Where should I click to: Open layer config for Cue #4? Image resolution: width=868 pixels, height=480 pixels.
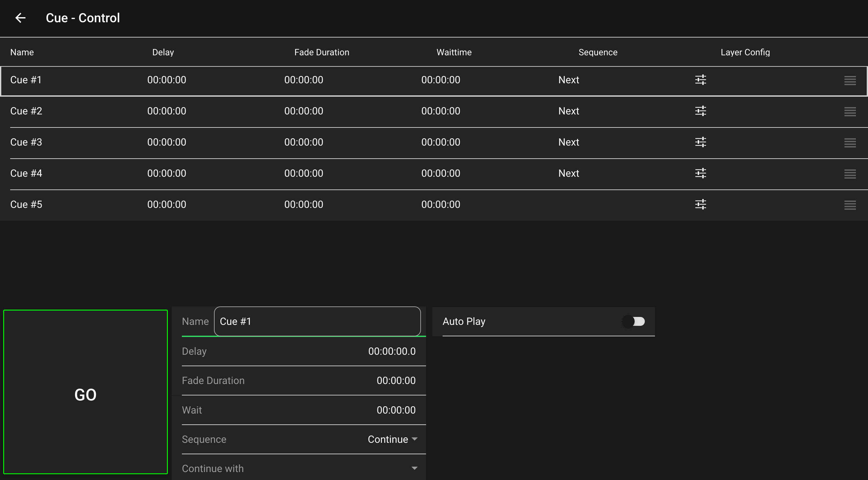coord(700,173)
